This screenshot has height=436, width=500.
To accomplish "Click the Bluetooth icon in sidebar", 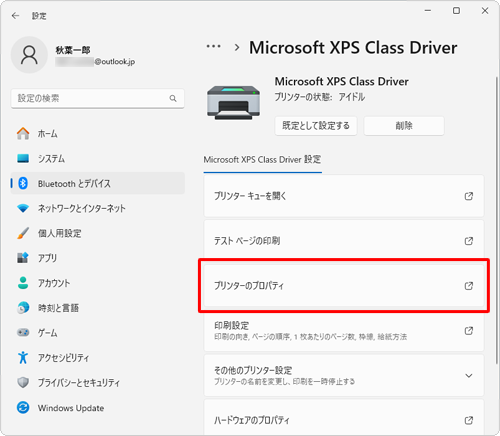I will tap(23, 183).
